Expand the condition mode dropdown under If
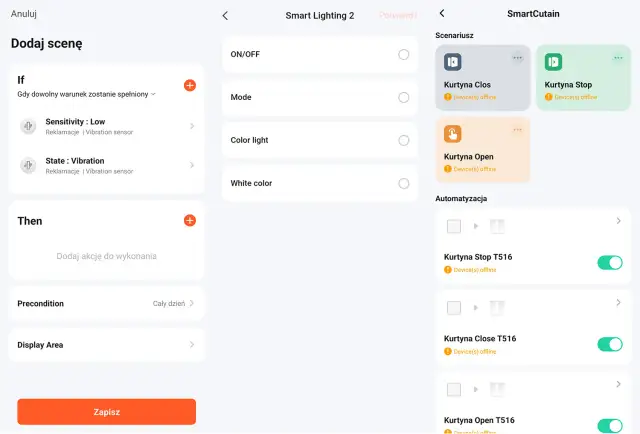Image resolution: width=640 pixels, height=434 pixels. pos(87,94)
